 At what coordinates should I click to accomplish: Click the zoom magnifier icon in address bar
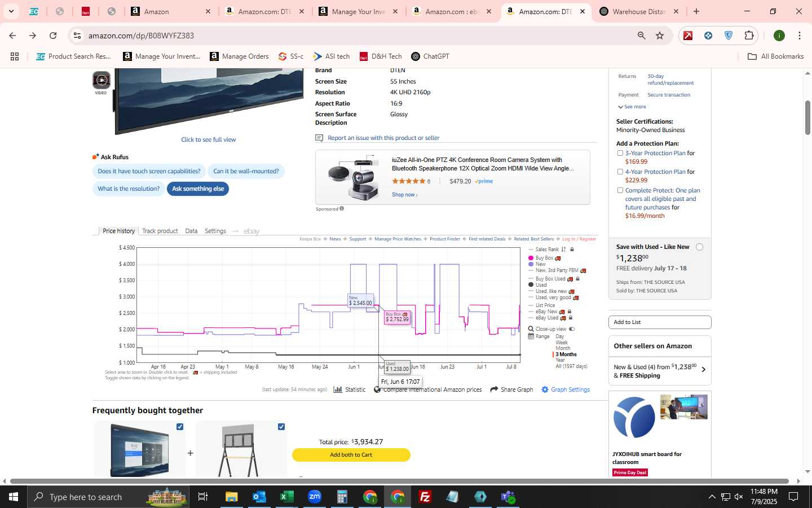[642, 36]
